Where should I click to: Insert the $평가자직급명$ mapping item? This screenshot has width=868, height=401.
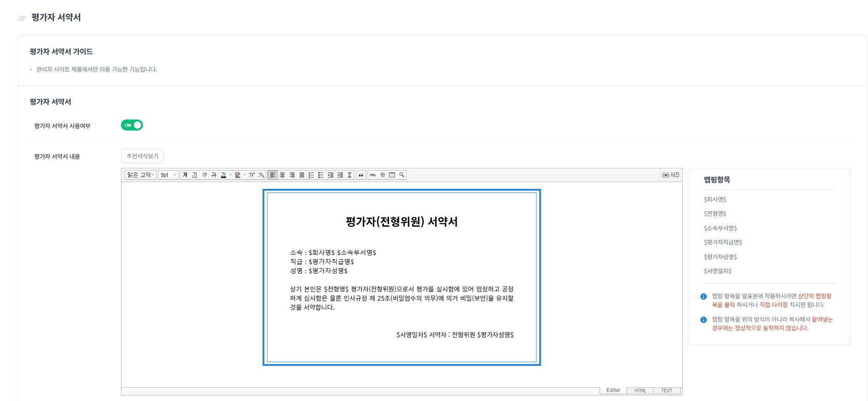pyautogui.click(x=723, y=242)
